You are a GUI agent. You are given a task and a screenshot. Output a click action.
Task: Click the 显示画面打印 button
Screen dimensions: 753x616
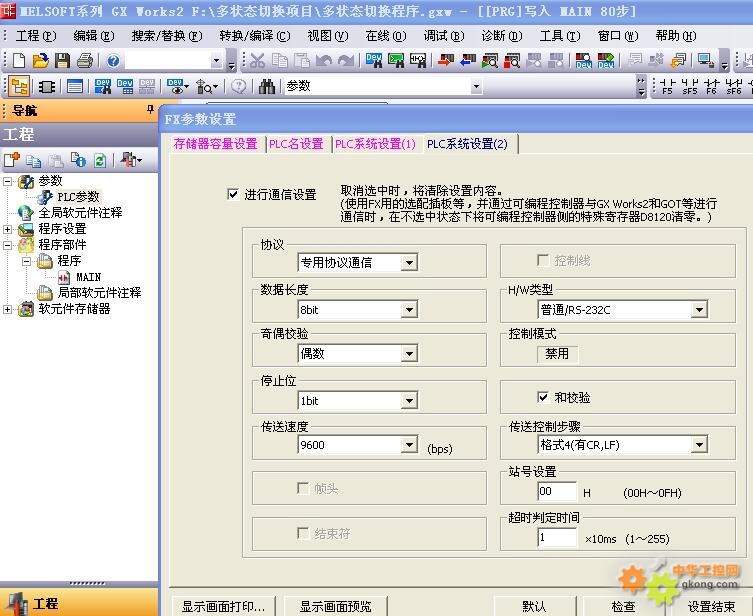pyautogui.click(x=223, y=606)
